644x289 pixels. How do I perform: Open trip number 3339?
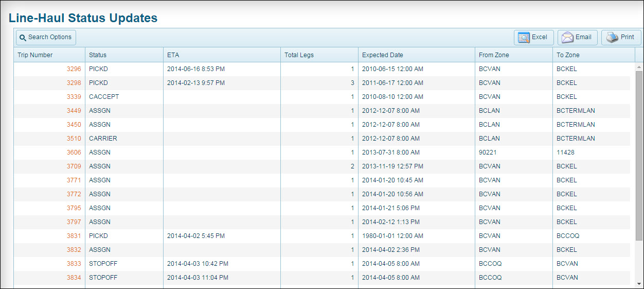74,97
